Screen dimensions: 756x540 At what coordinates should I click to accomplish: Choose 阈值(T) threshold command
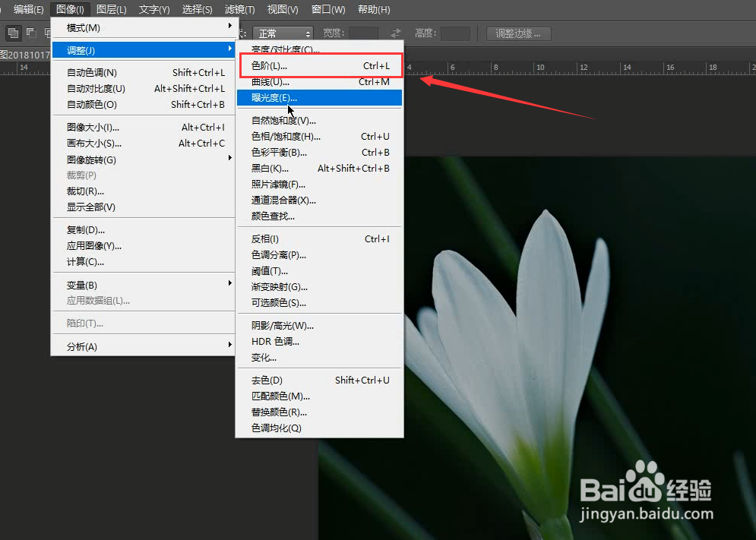[x=320, y=271]
